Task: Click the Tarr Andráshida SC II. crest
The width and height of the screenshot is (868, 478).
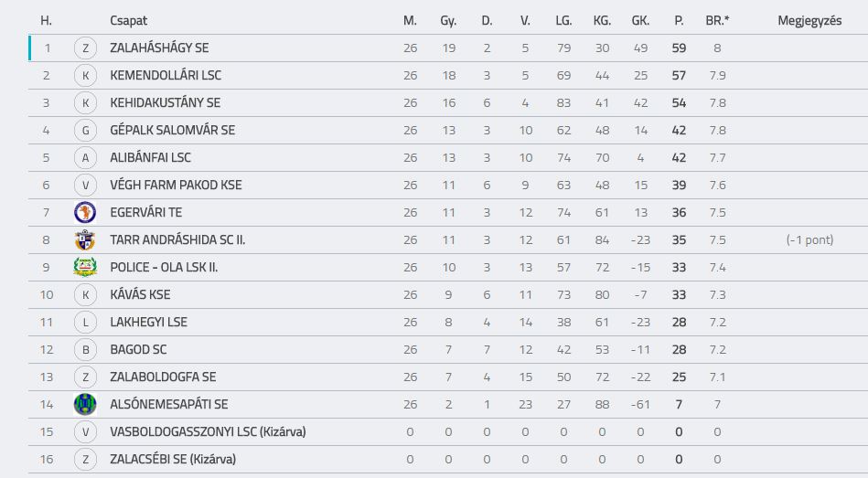Action: tap(85, 239)
